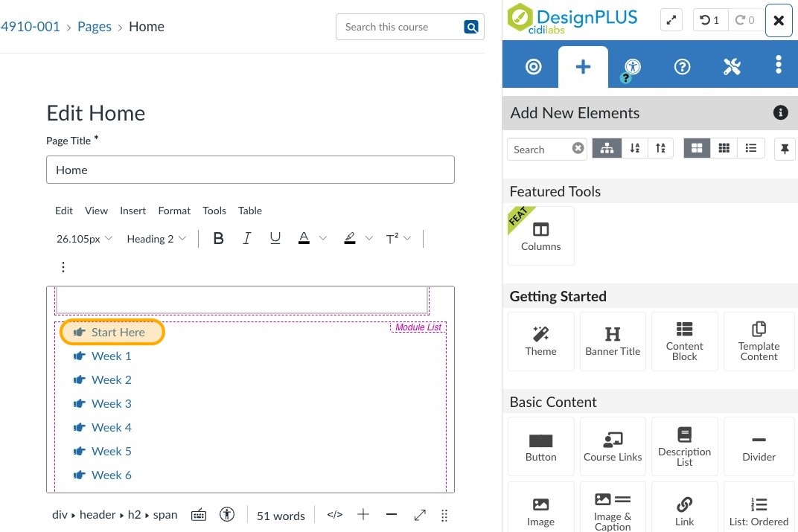The image size is (798, 532).
Task: Open the DesignPLUS accessibility checker tab
Action: tap(632, 67)
